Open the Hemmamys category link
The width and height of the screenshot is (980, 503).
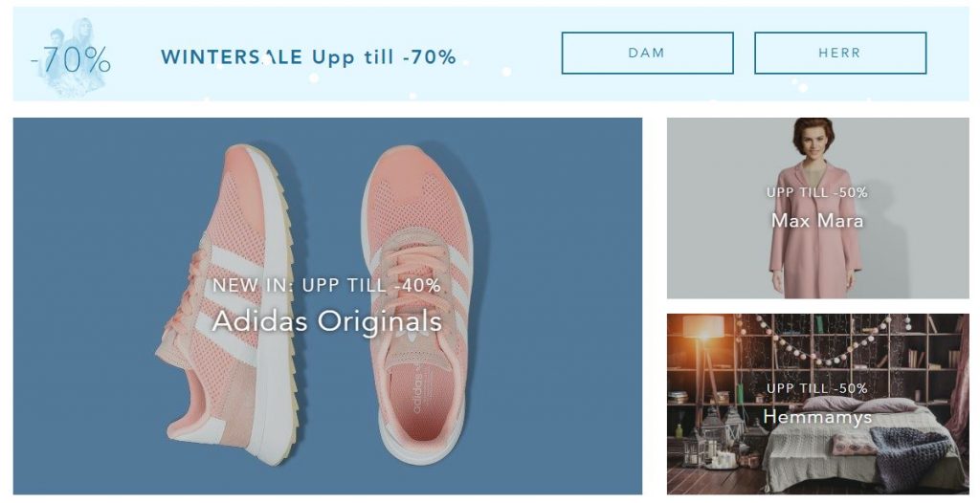click(x=817, y=416)
